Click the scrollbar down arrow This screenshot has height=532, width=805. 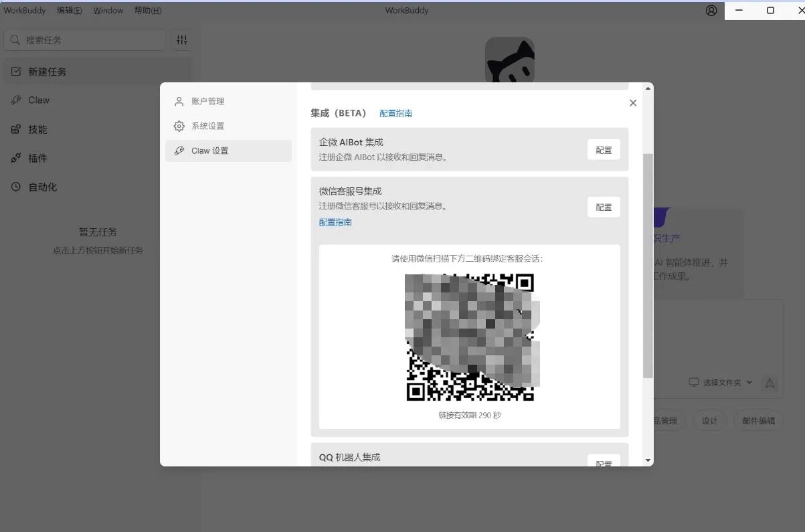(x=646, y=460)
